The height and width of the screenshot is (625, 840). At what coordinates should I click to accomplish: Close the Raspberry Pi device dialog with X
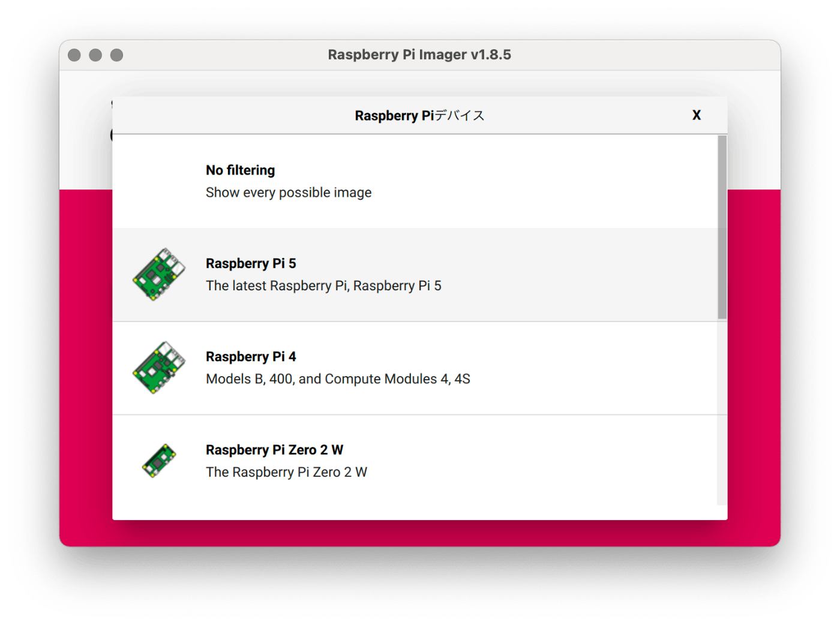pyautogui.click(x=696, y=115)
